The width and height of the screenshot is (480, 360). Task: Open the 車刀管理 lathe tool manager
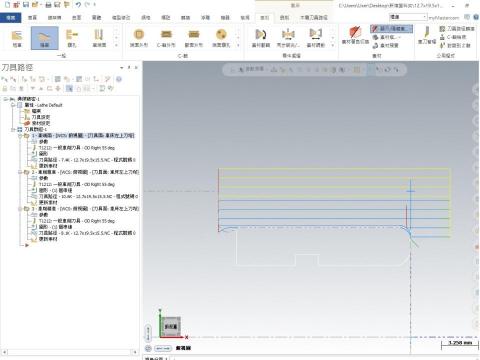coord(427,35)
